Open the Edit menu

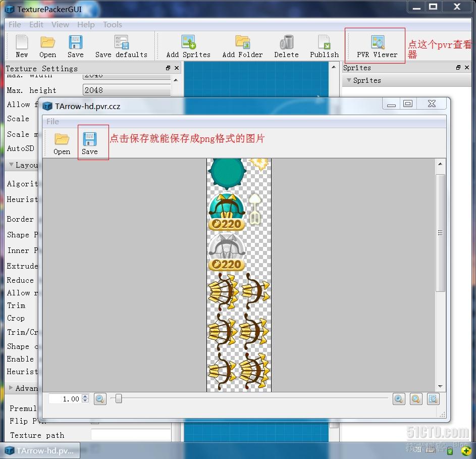point(36,24)
